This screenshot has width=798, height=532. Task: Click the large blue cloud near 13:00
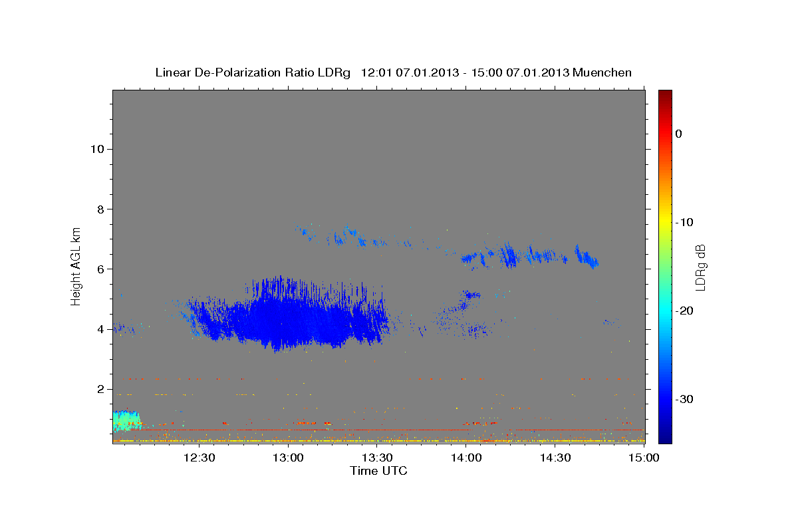[x=286, y=316]
